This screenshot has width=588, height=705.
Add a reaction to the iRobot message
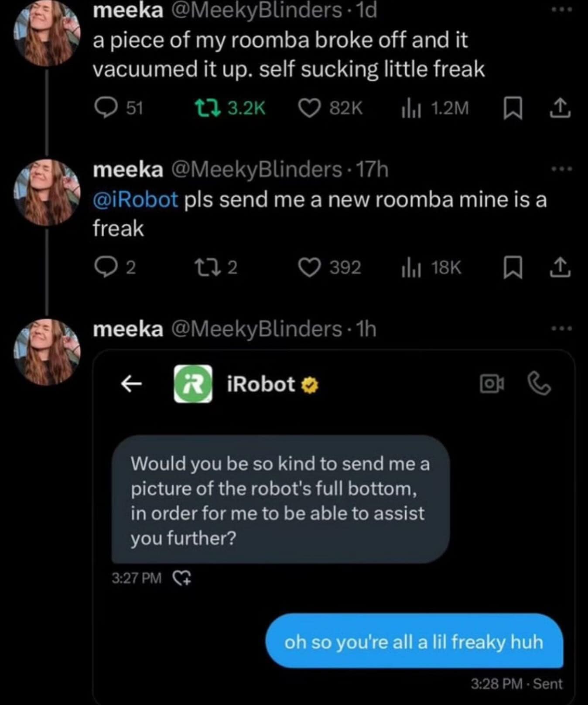(x=182, y=578)
